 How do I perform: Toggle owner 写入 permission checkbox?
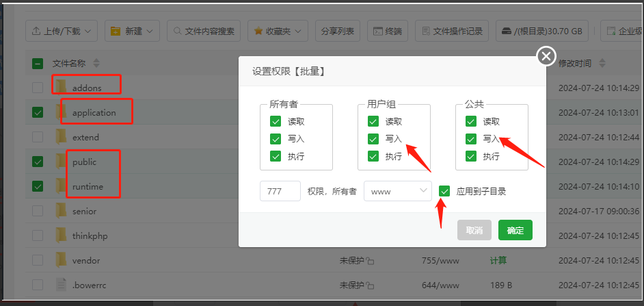click(x=276, y=139)
